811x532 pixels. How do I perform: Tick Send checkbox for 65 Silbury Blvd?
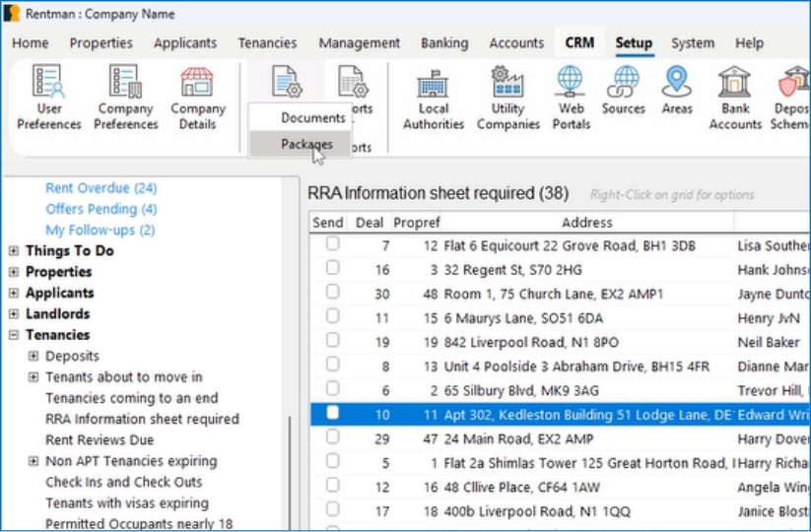[332, 388]
